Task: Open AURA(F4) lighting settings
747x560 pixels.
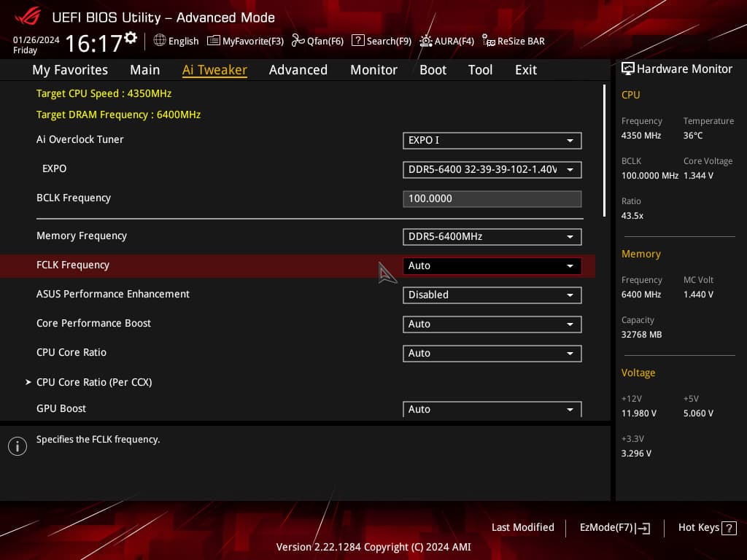Action: coord(446,41)
